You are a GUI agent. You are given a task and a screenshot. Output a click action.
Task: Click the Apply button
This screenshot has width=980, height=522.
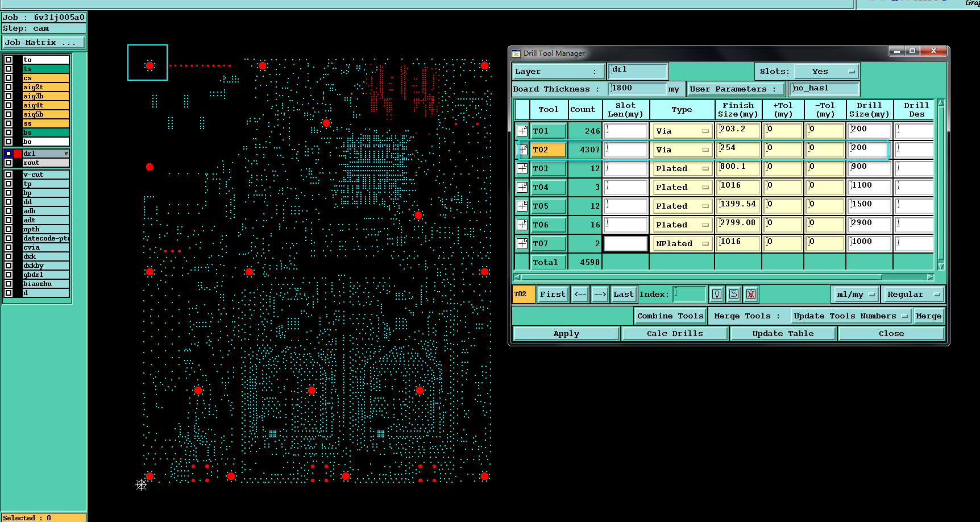[x=566, y=334]
